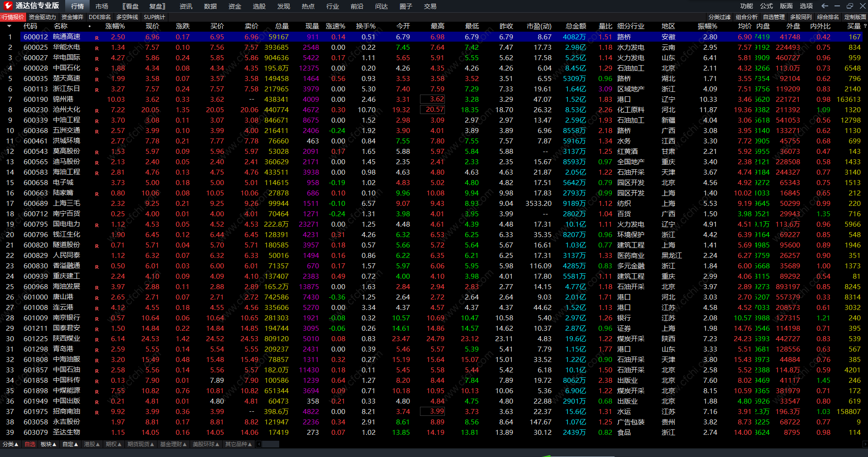Select the 锦州港 stock name

tap(63, 100)
